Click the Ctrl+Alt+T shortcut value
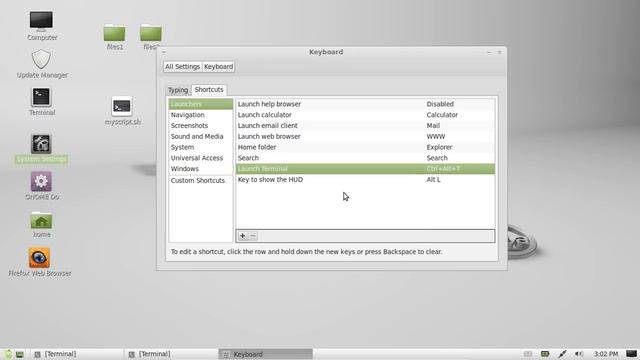 click(443, 169)
